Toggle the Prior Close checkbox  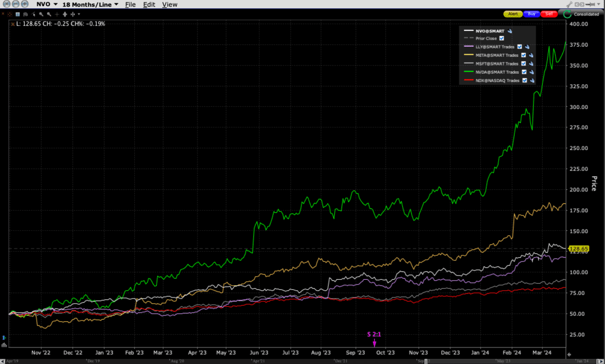click(502, 38)
